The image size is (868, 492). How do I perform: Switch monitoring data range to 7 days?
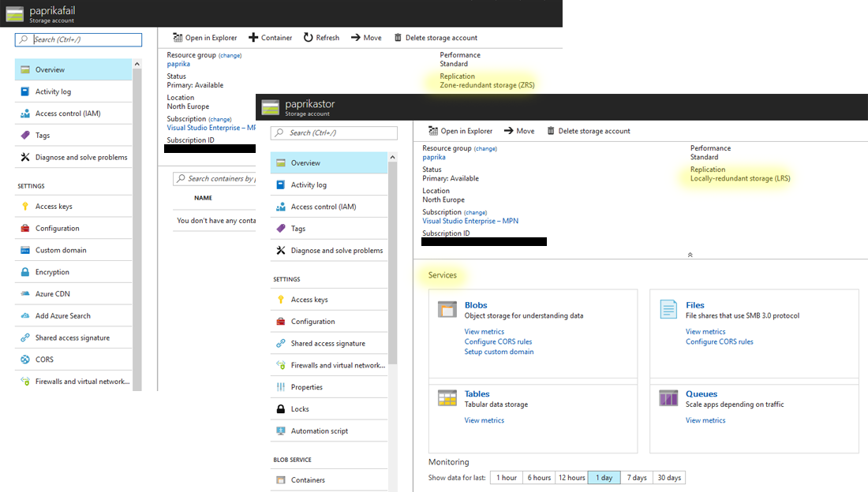tap(637, 477)
